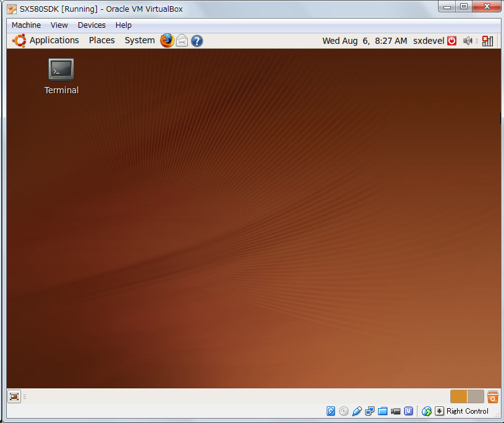Image resolution: width=504 pixels, height=423 pixels.
Task: Open the Trash icon in bottom panel
Action: 492,396
